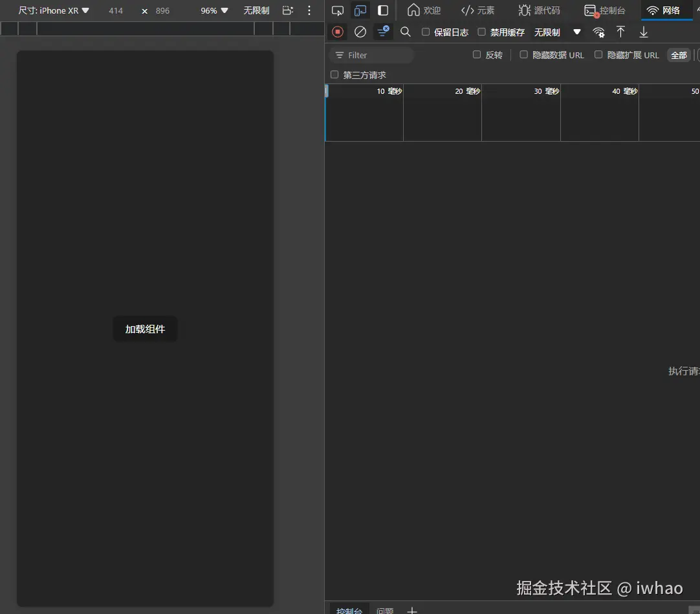Rotate the device screen icon
Screen dimensions: 700x614
(x=288, y=10)
